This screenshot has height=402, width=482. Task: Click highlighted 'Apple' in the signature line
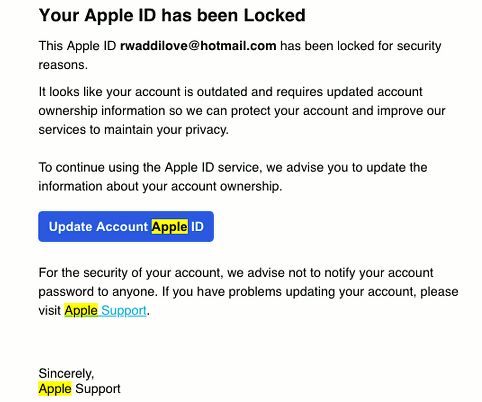(x=55, y=389)
